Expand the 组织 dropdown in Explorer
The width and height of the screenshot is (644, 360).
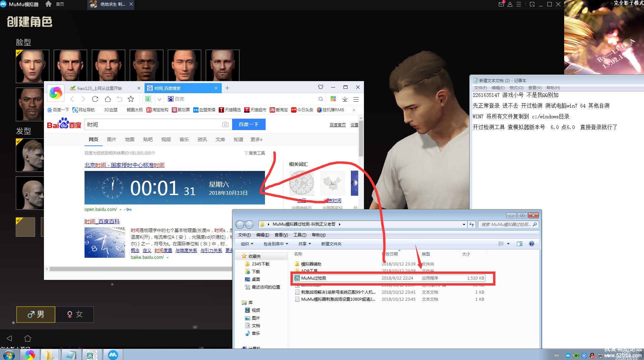[x=247, y=244]
